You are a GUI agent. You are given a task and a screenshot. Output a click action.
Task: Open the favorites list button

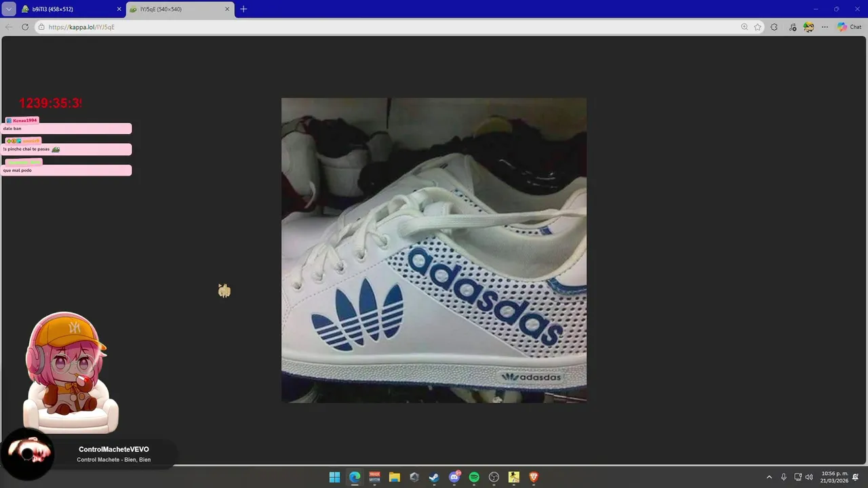[x=793, y=27]
